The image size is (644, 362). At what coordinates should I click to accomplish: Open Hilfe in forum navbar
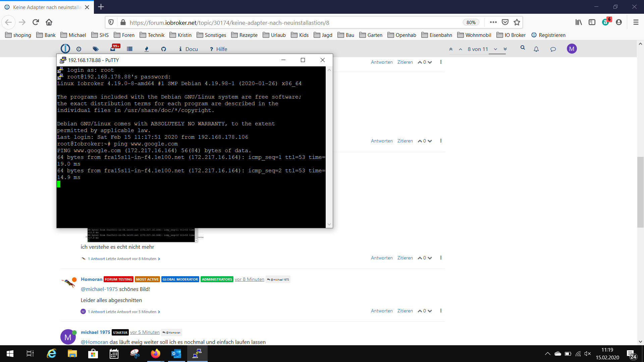(218, 49)
